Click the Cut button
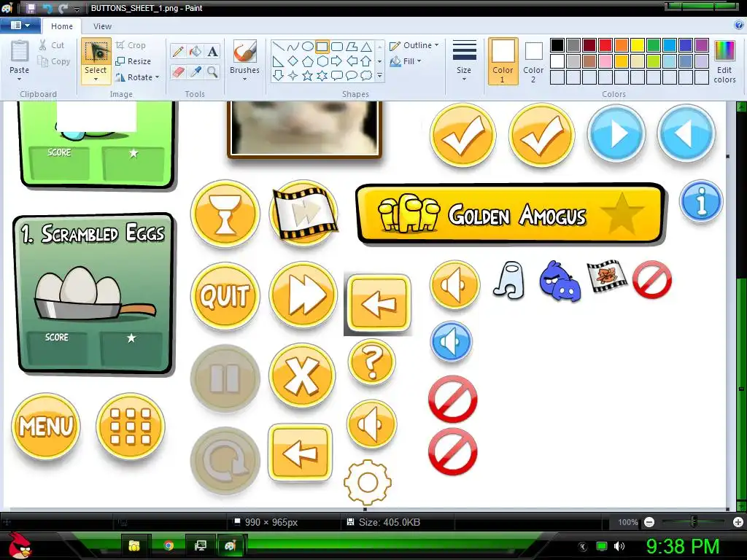This screenshot has width=747, height=560. (x=52, y=45)
